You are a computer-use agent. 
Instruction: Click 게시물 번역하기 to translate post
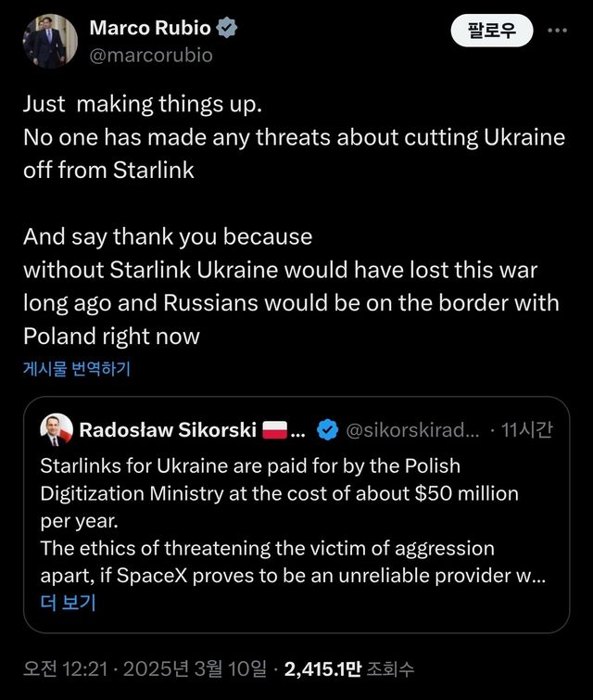(77, 369)
